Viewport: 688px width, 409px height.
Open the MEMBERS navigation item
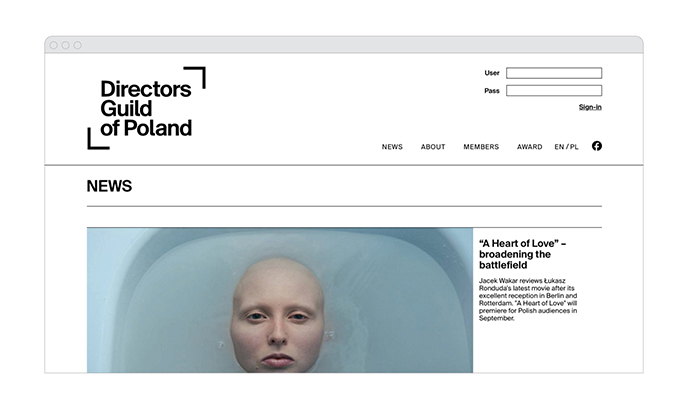click(481, 147)
